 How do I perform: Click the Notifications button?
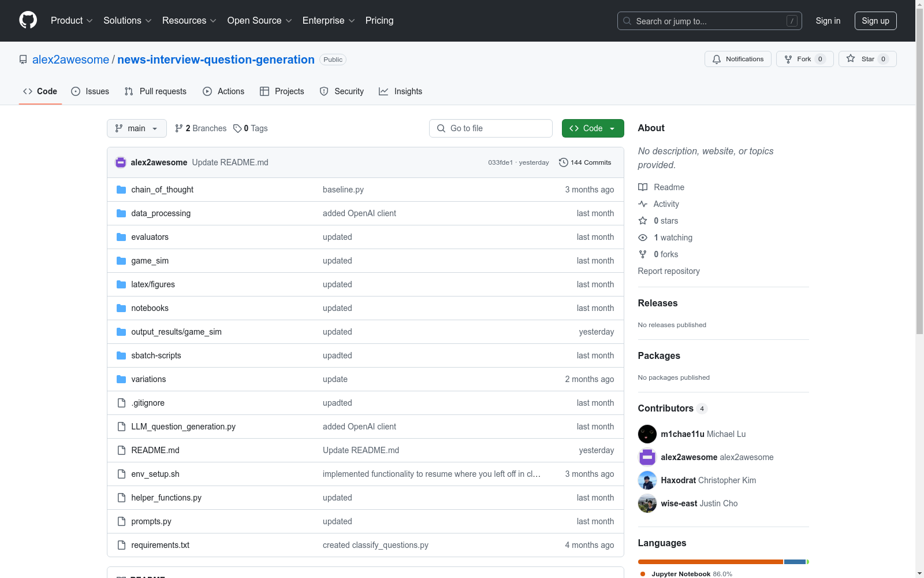click(x=738, y=59)
